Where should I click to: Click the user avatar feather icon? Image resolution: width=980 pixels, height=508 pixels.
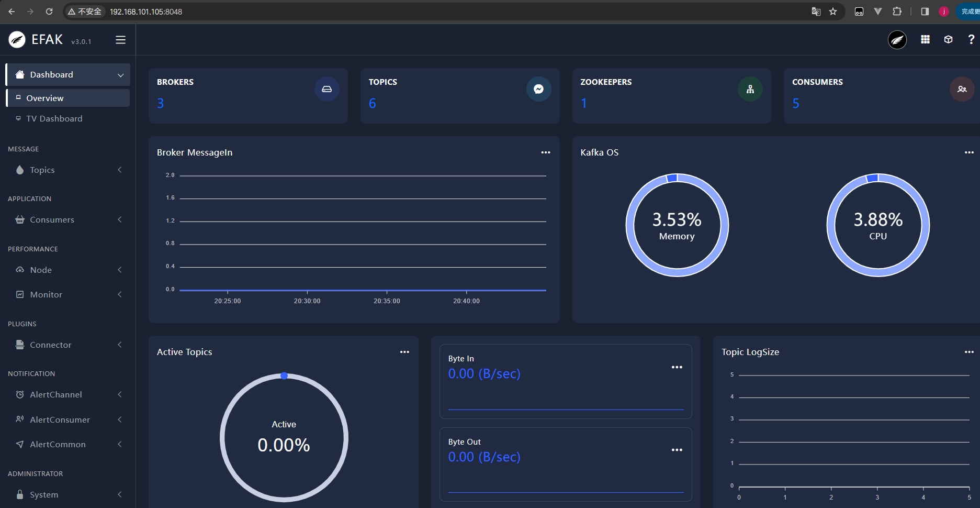coord(897,40)
